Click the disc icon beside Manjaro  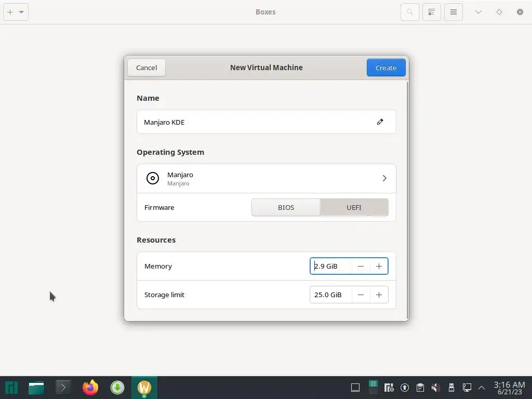(153, 178)
